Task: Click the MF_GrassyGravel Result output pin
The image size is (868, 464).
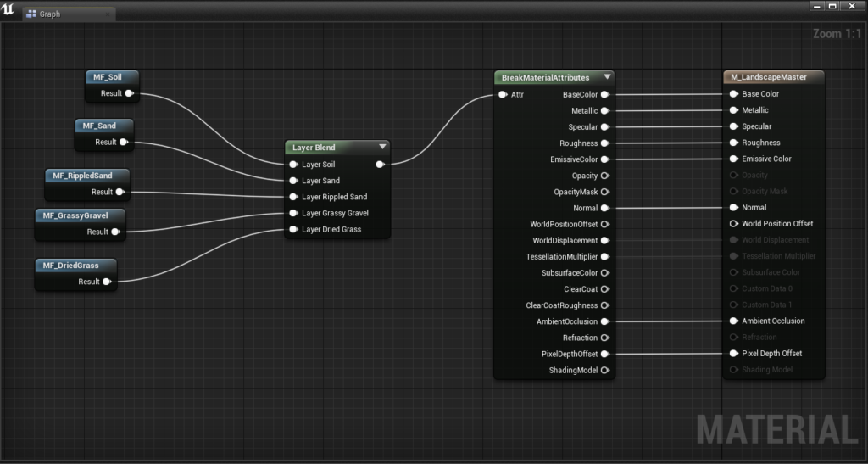Action: click(x=115, y=232)
